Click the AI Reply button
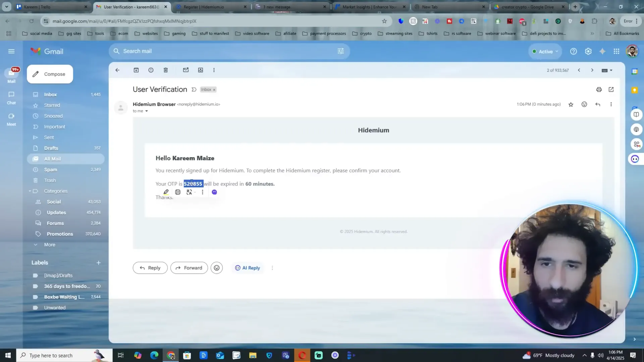This screenshot has width=644, height=362. (x=248, y=268)
